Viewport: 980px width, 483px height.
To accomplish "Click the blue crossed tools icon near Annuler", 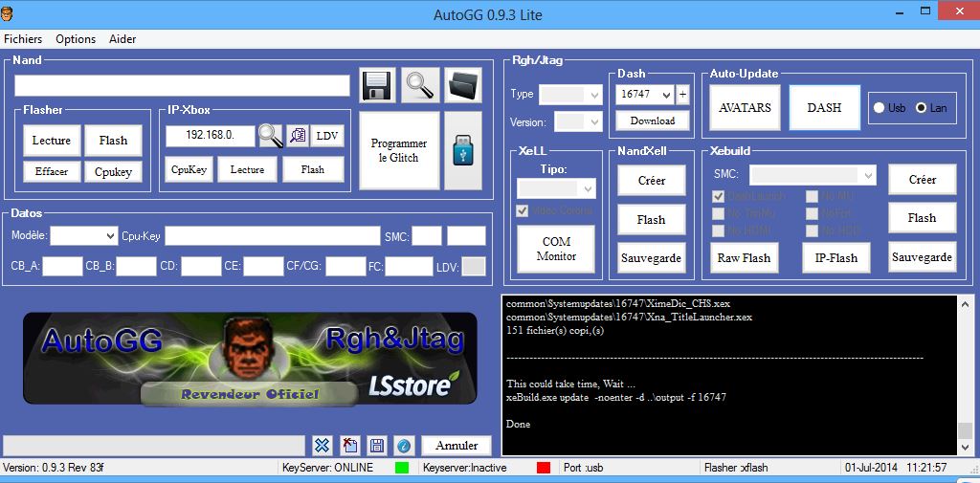I will (x=323, y=446).
